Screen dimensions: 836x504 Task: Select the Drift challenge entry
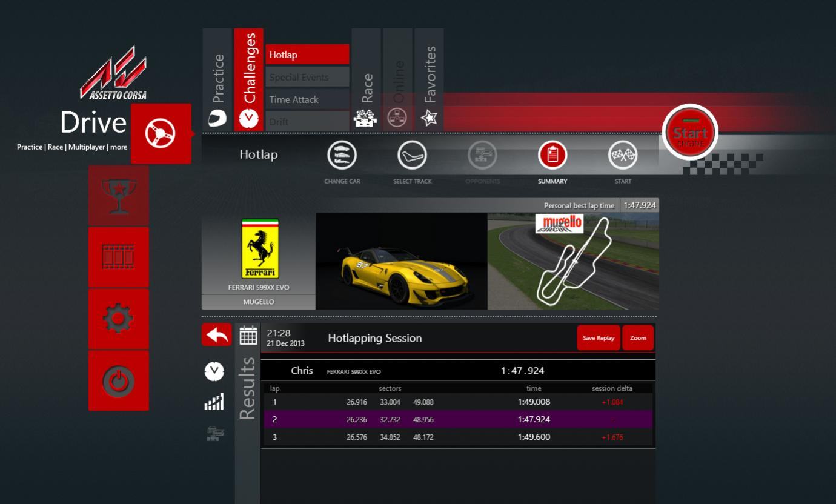[307, 121]
